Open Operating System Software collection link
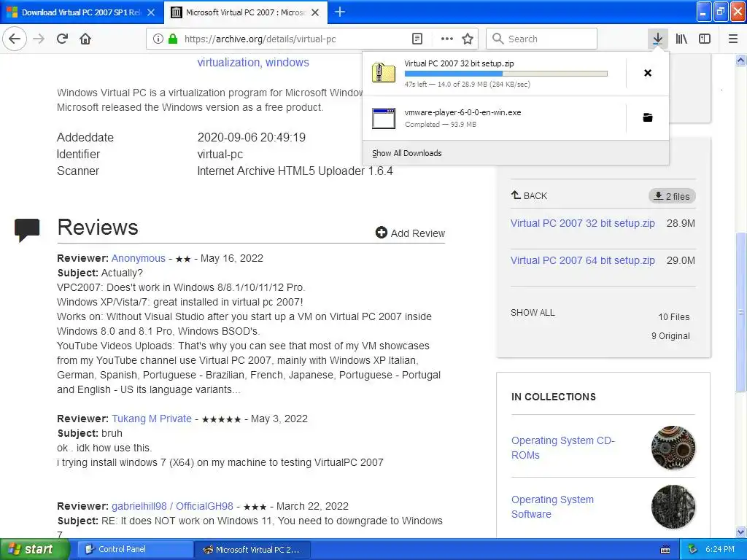Screen dimensions: 747x560 [553, 507]
